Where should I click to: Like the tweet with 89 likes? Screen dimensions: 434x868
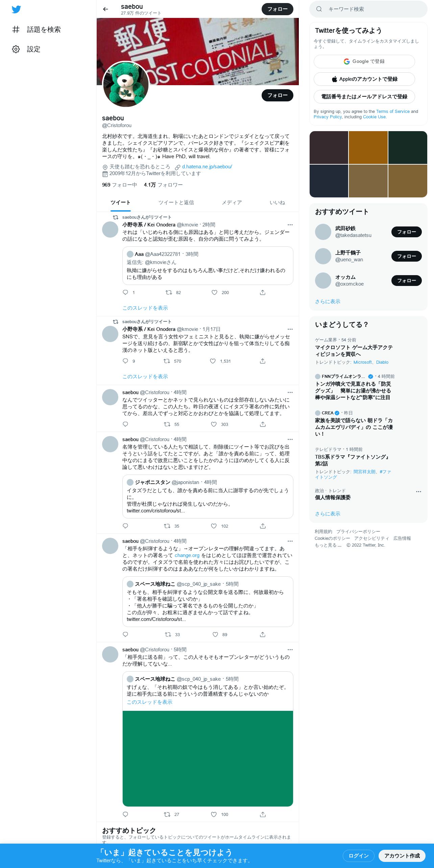(215, 634)
